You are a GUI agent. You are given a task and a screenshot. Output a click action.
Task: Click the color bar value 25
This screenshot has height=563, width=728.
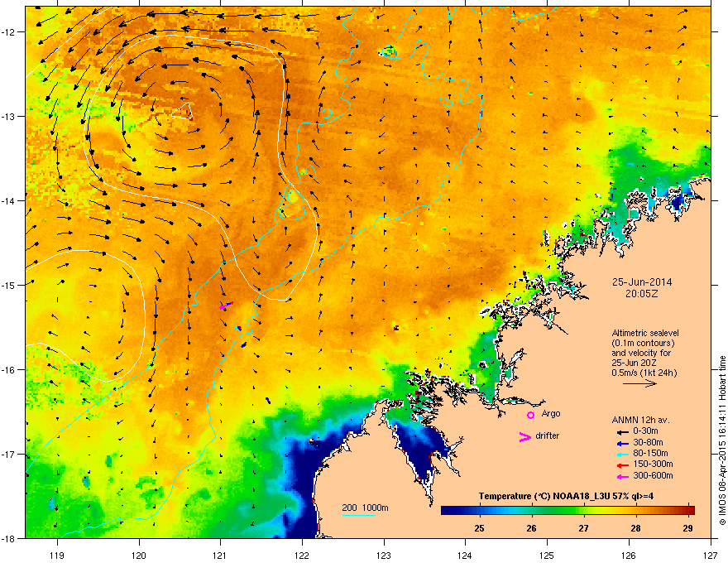[480, 528]
